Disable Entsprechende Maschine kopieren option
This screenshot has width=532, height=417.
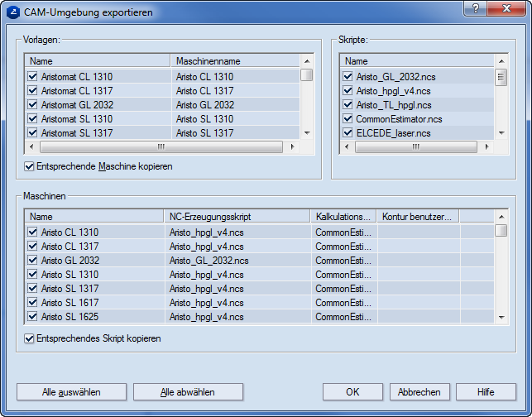tap(29, 166)
